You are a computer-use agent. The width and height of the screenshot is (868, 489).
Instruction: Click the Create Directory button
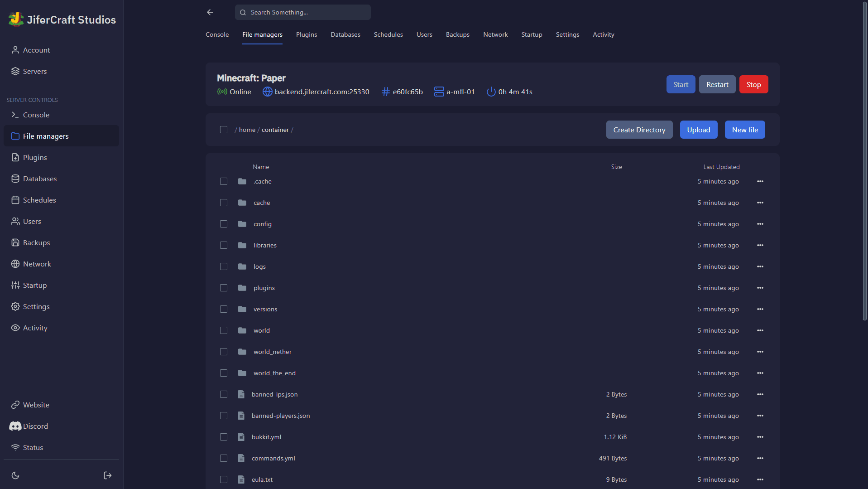pos(639,130)
